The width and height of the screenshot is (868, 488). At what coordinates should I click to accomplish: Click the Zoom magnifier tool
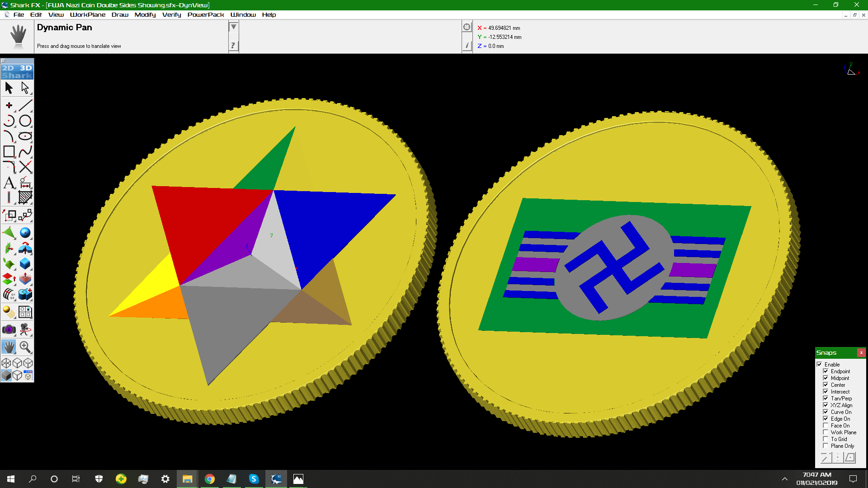pos(25,347)
